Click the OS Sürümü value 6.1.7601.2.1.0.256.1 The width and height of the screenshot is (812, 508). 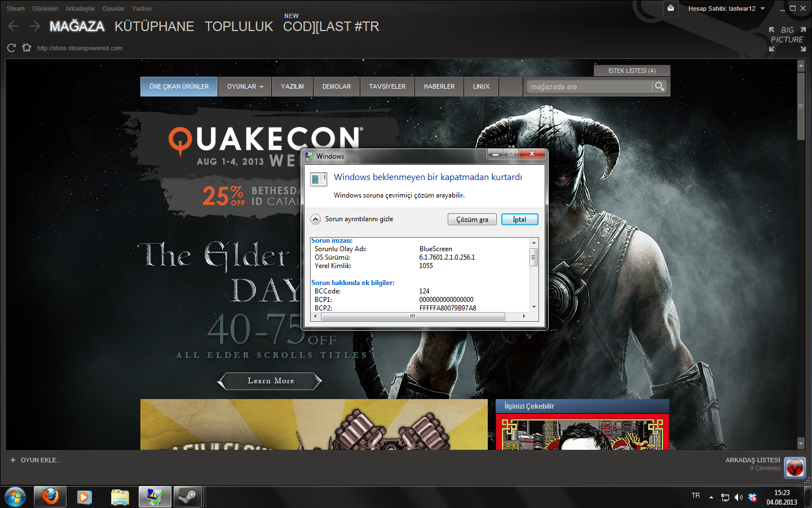(447, 257)
